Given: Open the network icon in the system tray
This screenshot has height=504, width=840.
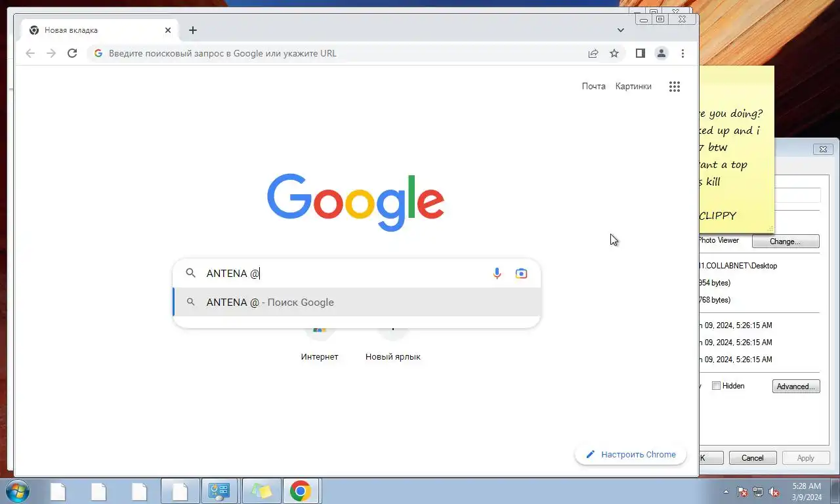Looking at the screenshot, I should tap(758, 492).
